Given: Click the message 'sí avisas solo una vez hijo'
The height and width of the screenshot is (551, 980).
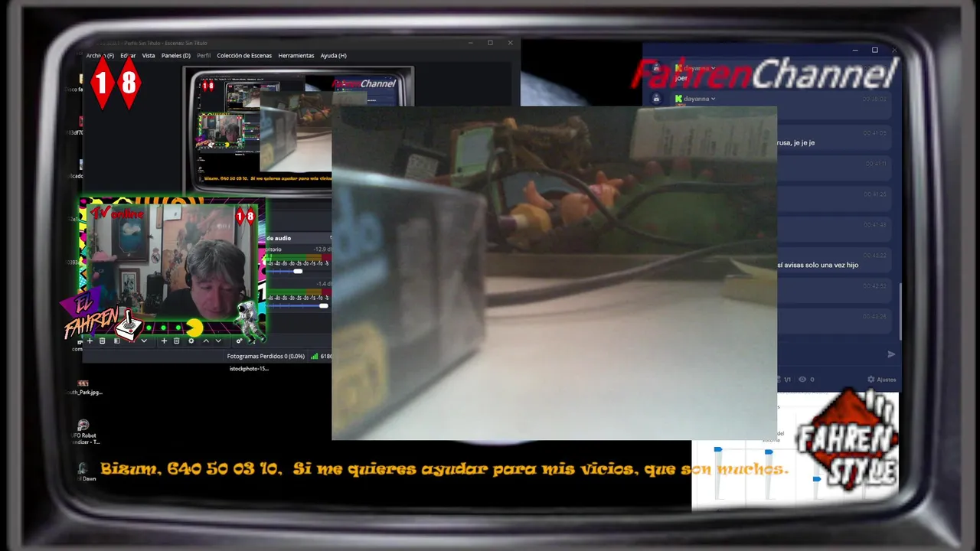Looking at the screenshot, I should point(818,265).
